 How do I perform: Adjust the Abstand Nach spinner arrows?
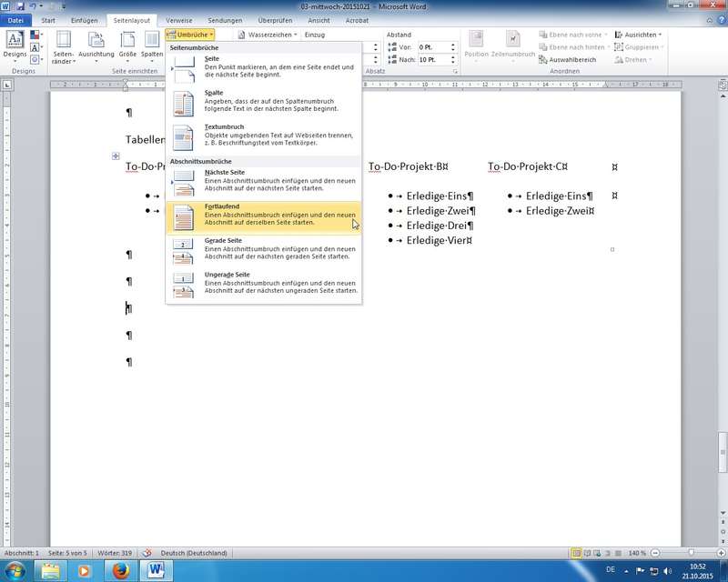pos(452,60)
